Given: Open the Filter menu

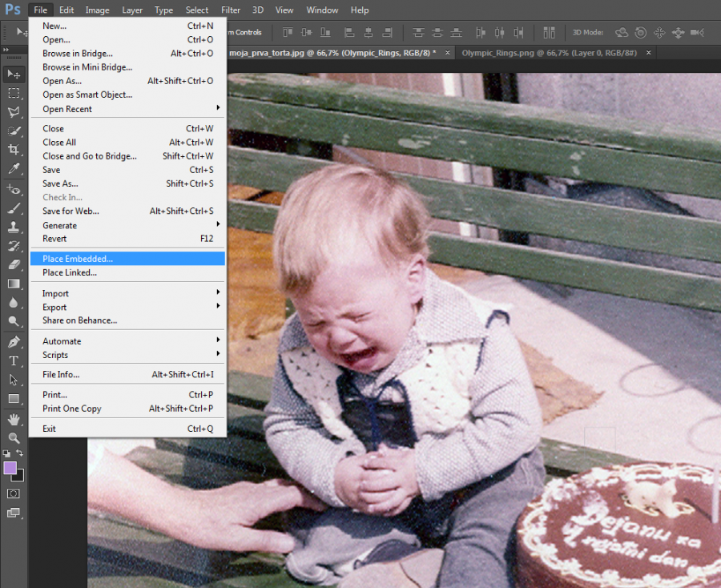Looking at the screenshot, I should coord(230,10).
